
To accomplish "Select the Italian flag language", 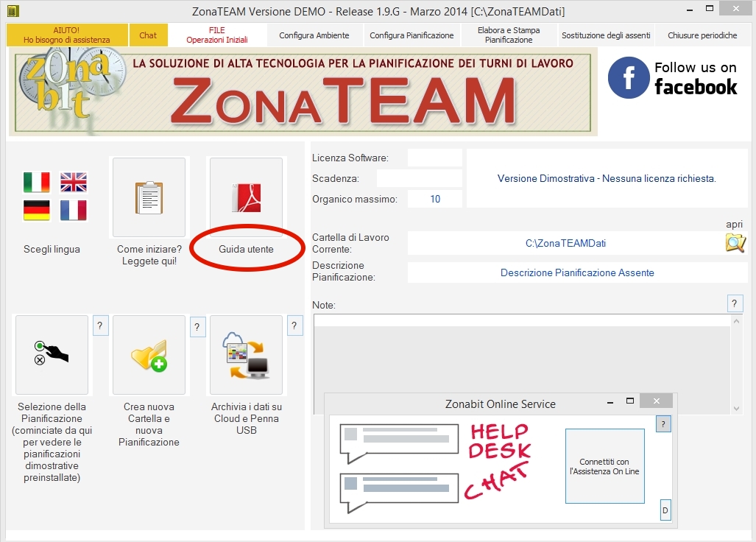I will click(x=37, y=183).
